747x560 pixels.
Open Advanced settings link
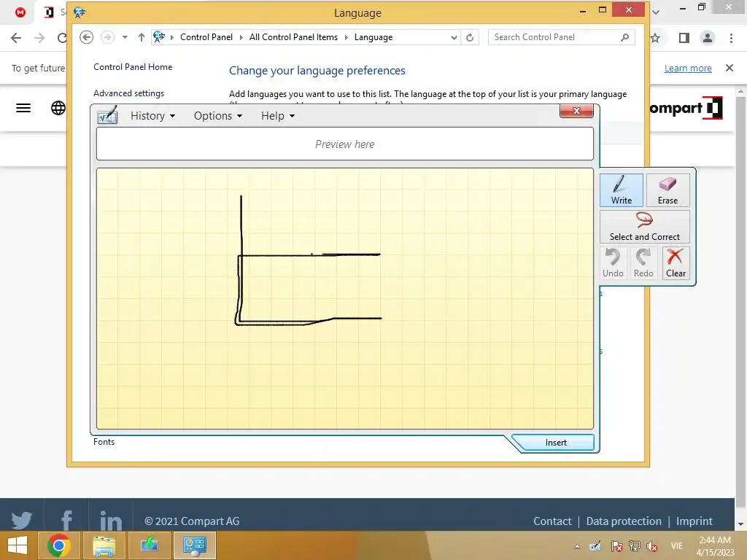pyautogui.click(x=128, y=93)
